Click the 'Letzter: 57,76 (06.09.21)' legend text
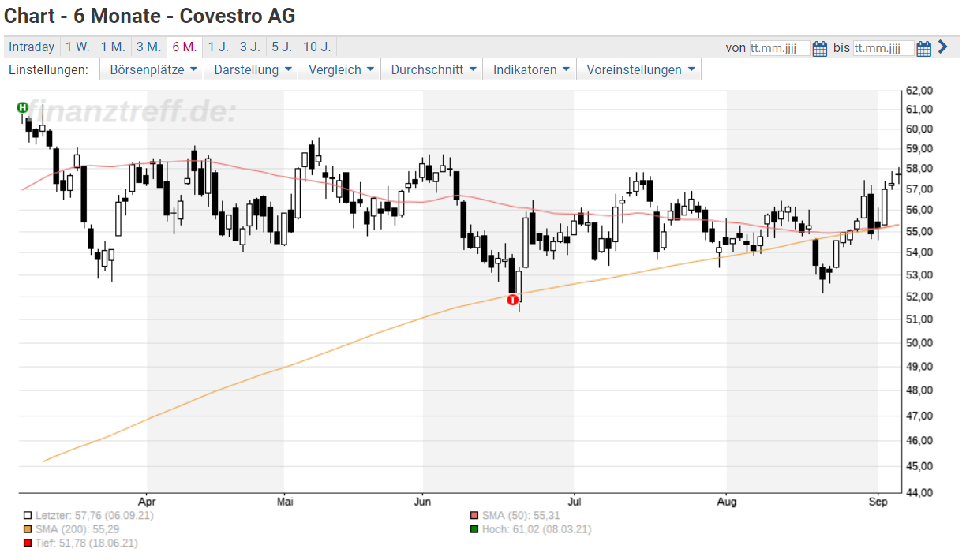 [x=94, y=516]
